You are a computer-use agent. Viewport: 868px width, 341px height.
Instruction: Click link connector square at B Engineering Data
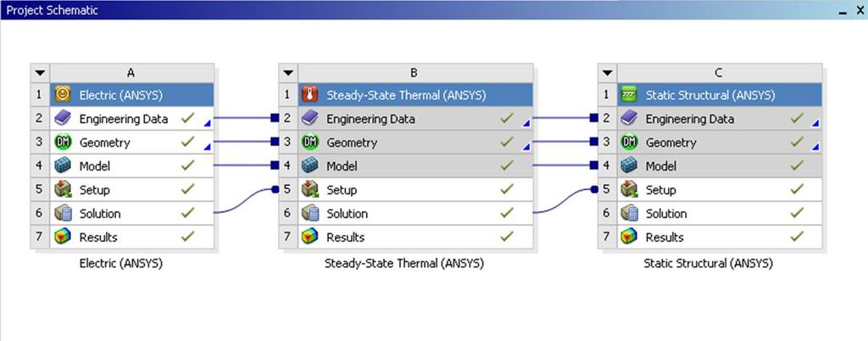pos(275,118)
